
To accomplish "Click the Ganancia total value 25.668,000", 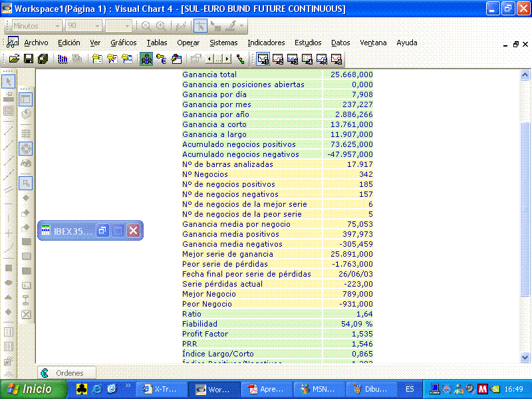I will tap(352, 74).
